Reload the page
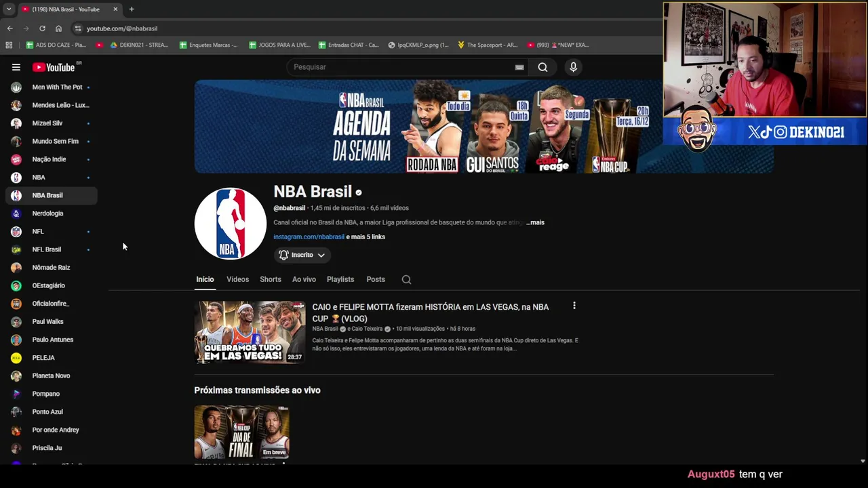 42,28
